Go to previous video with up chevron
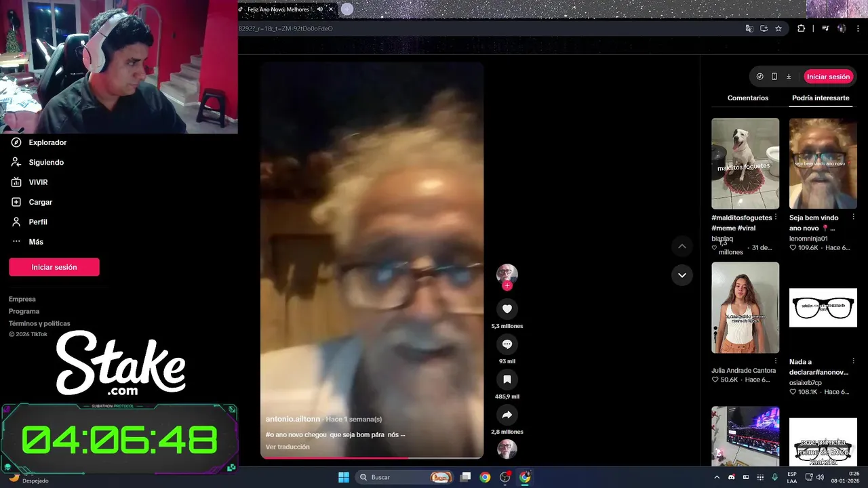This screenshot has height=488, width=868. 682,246
